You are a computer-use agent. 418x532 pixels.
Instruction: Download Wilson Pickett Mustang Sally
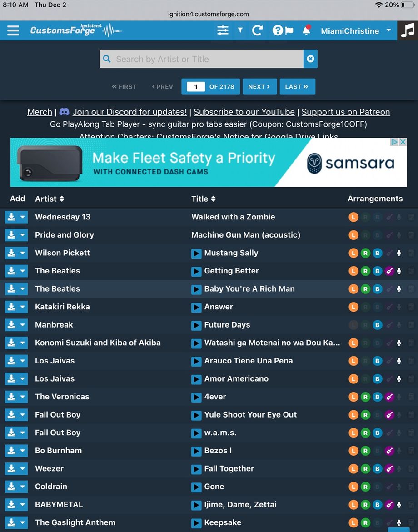(11, 253)
